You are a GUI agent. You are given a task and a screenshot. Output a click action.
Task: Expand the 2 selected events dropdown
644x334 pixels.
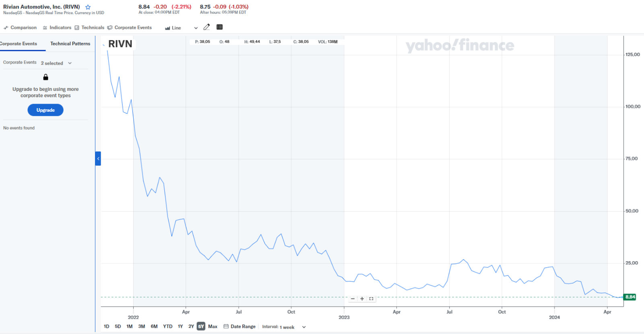[56, 63]
